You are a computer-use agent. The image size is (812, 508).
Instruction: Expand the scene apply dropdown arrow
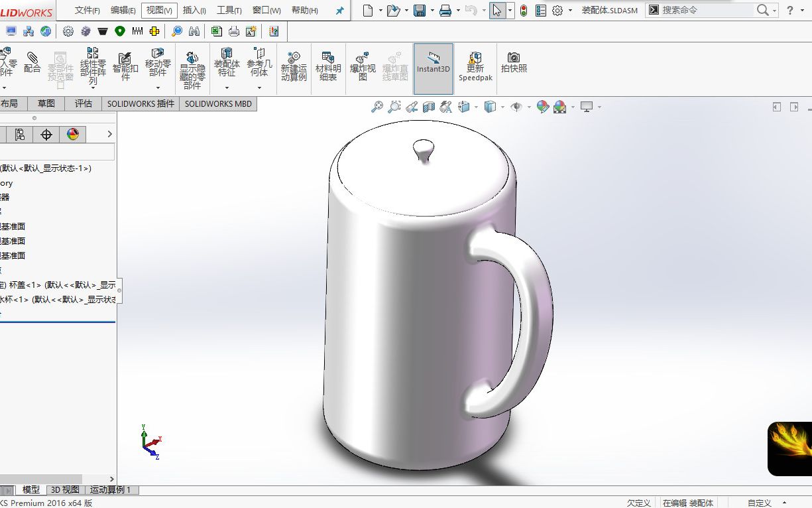coord(573,107)
